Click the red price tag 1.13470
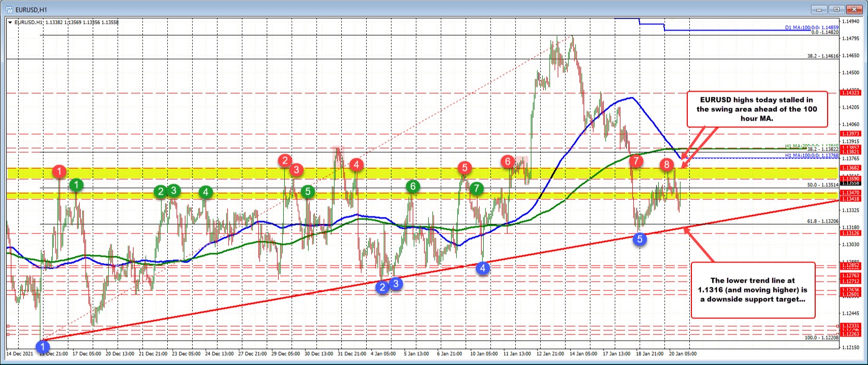 [851, 193]
